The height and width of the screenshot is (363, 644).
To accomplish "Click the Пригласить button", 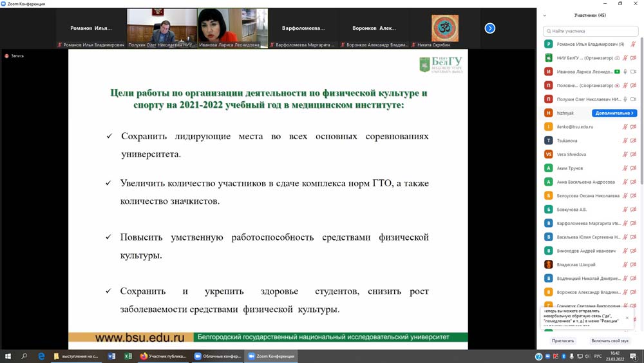I will pos(563,340).
